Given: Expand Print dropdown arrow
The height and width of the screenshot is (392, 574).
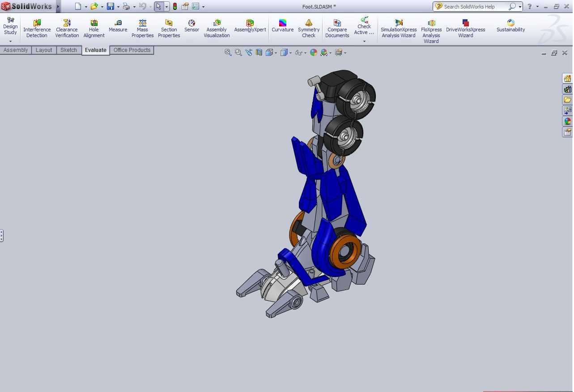Looking at the screenshot, I should [x=134, y=7].
